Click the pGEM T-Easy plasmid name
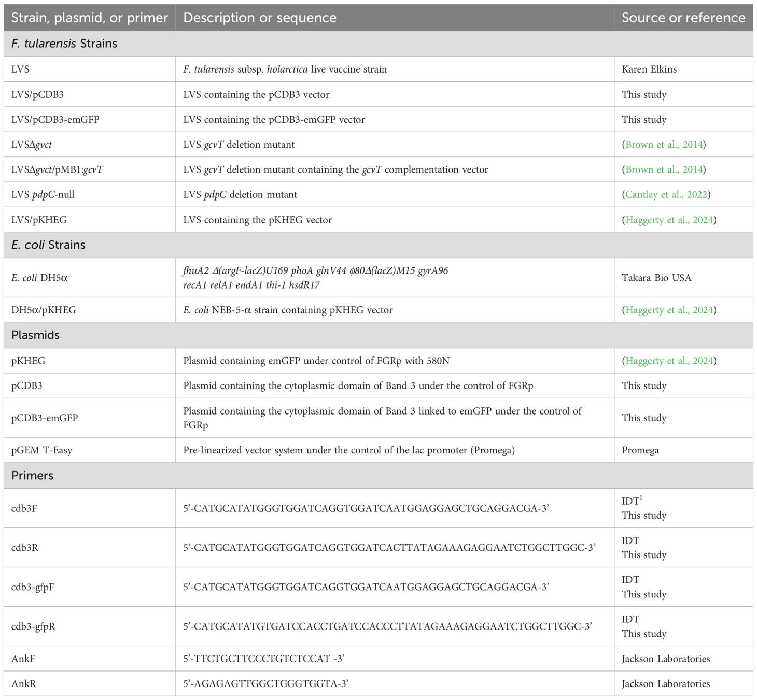Image resolution: width=757 pixels, height=700 pixels. (x=41, y=450)
